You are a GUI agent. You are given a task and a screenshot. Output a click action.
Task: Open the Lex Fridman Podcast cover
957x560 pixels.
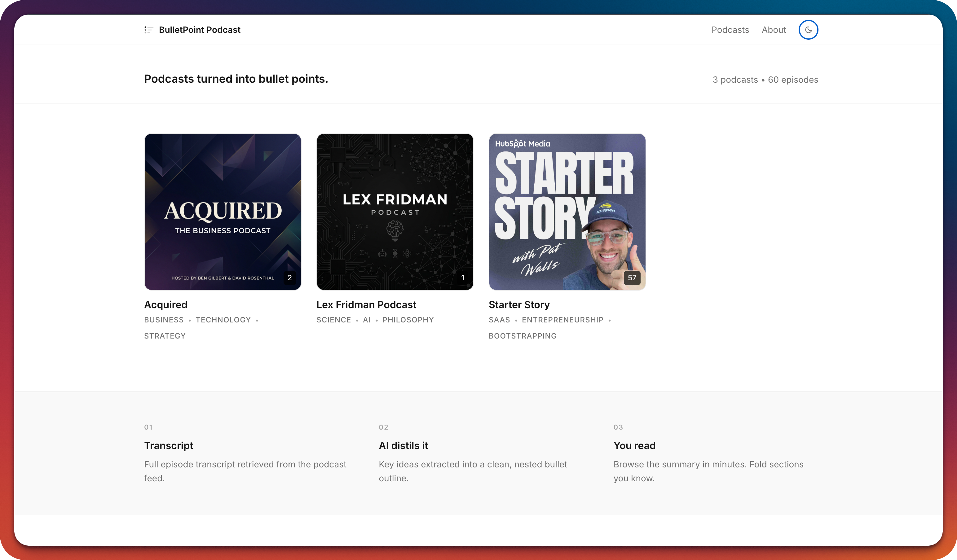(x=395, y=212)
